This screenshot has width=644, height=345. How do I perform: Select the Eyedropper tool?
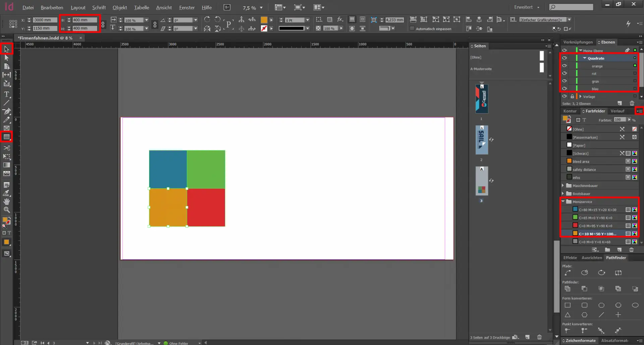(6, 193)
